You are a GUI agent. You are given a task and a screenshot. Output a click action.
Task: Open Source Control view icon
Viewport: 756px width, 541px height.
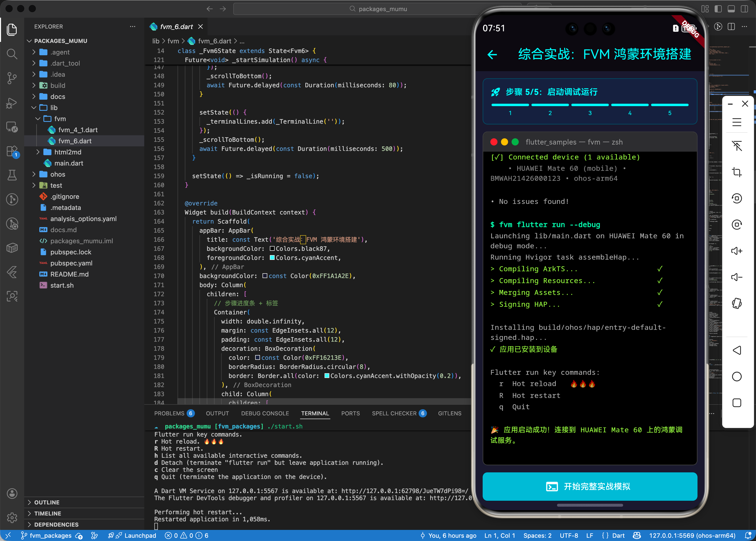[12, 78]
